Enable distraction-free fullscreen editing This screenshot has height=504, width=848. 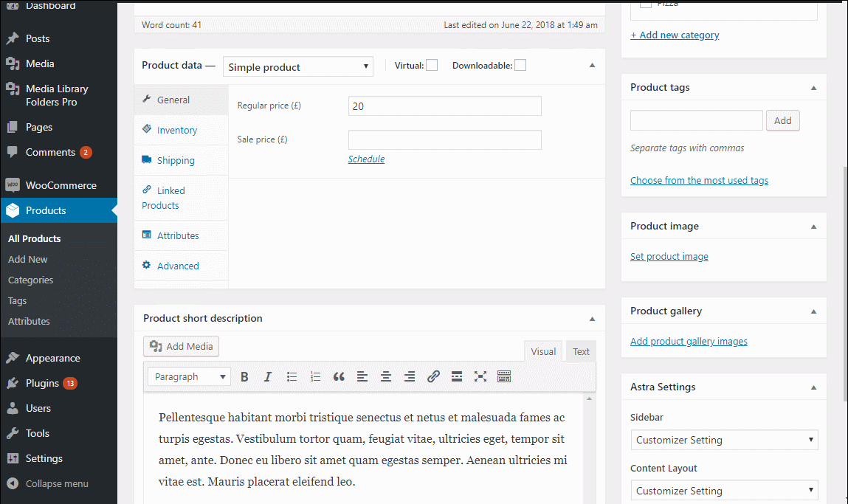pyautogui.click(x=480, y=377)
